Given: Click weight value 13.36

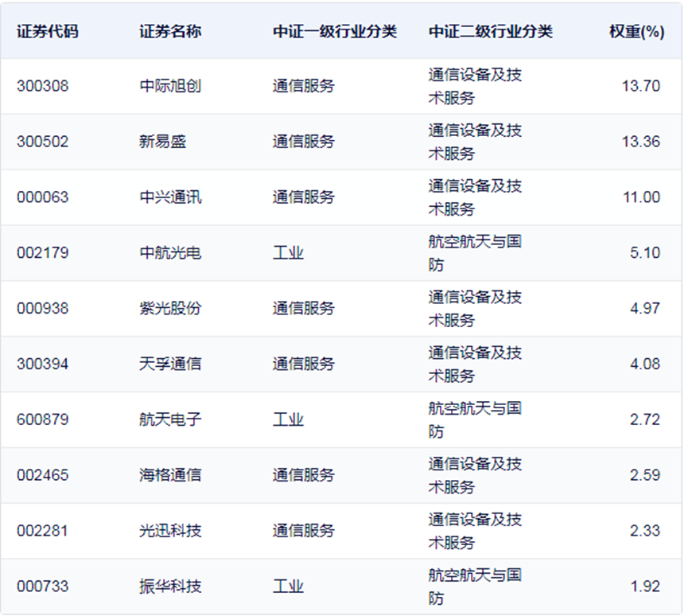Looking at the screenshot, I should 641,142.
